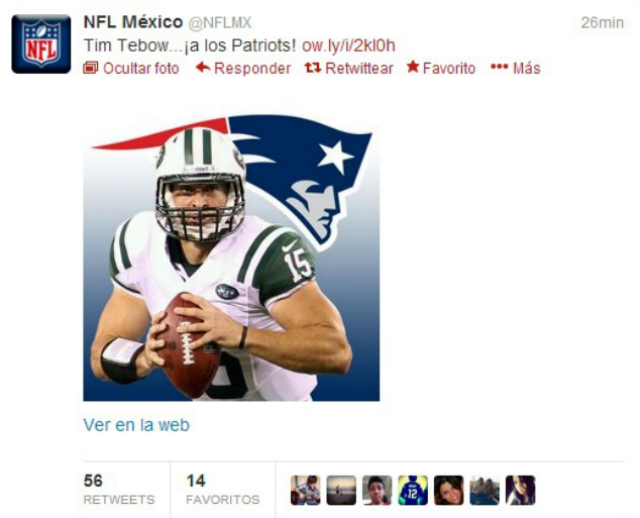Select Responder to reply

(x=252, y=68)
